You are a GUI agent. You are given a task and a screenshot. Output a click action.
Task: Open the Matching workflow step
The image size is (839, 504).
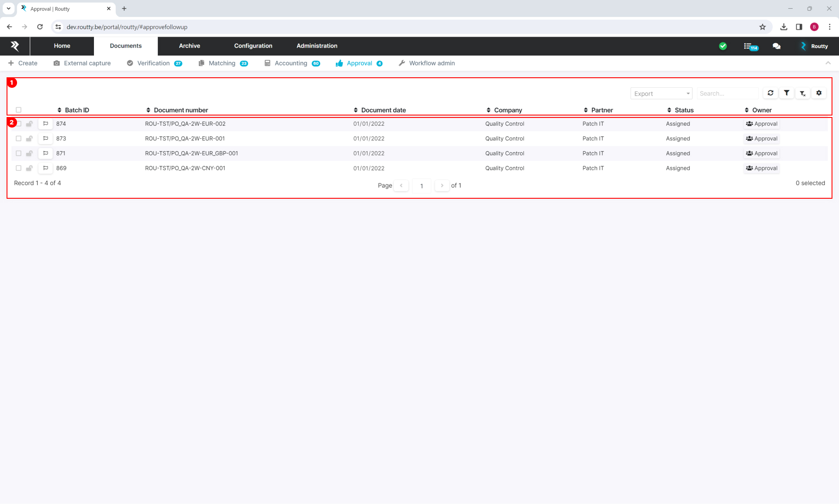[223, 63]
